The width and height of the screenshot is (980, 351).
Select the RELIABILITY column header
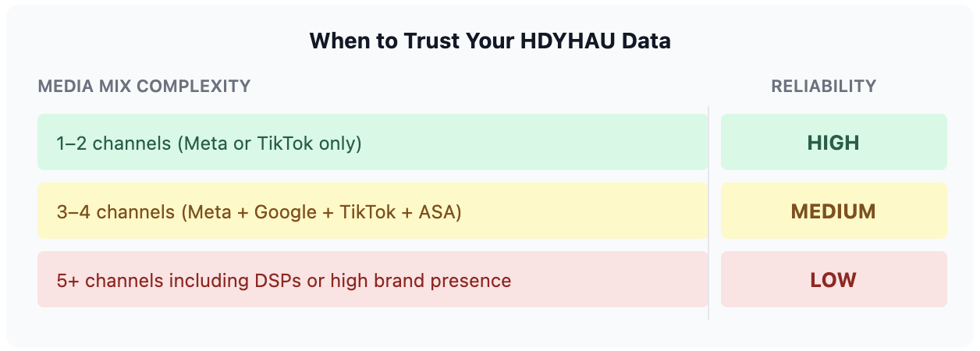pos(824,86)
